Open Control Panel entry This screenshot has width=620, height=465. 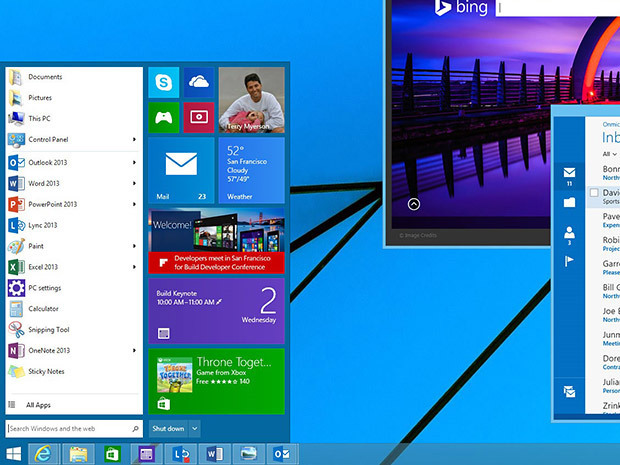74,139
